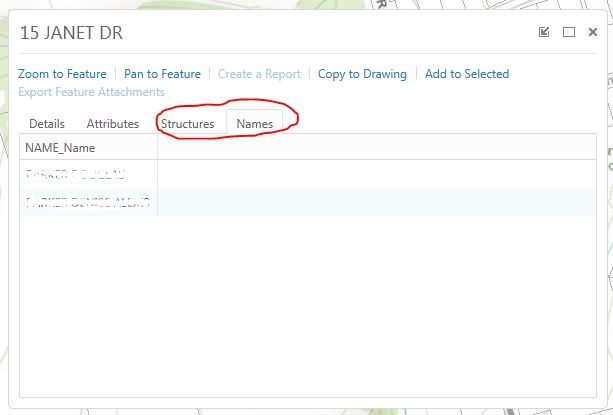Show the Structures tab

pos(188,124)
